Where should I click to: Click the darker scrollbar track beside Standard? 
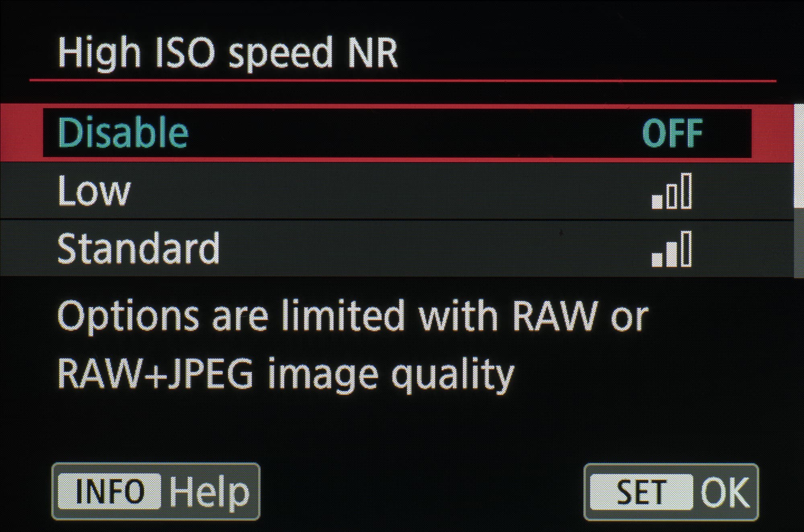[799, 243]
